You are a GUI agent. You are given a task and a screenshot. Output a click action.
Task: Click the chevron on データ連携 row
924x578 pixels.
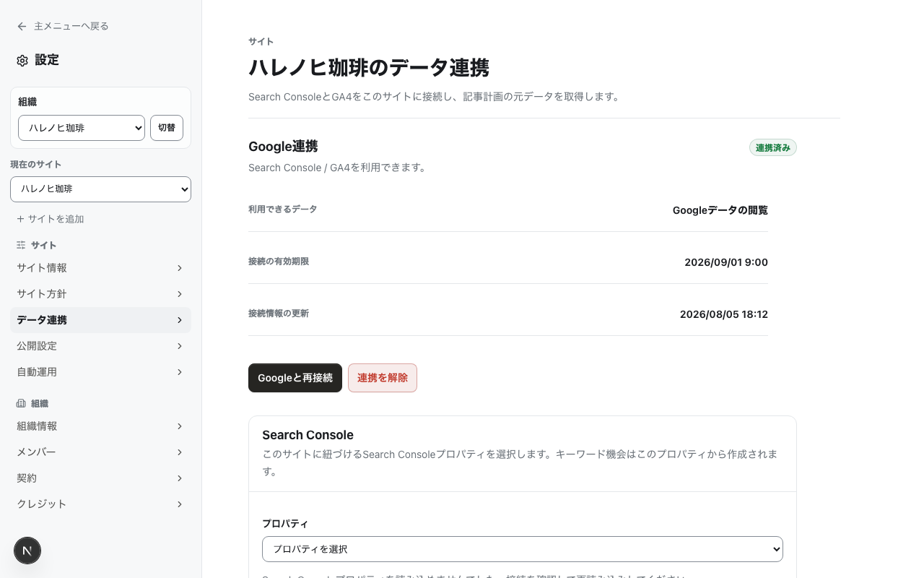point(180,320)
